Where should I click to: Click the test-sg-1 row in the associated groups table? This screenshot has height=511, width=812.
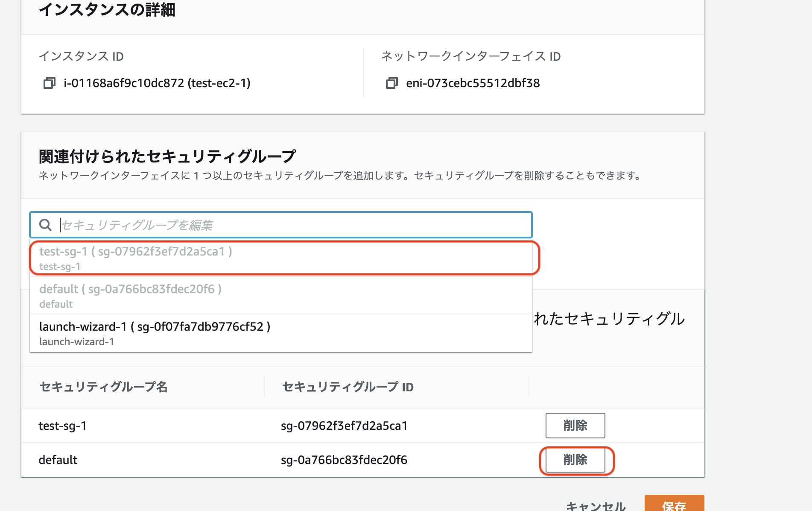[x=62, y=426]
